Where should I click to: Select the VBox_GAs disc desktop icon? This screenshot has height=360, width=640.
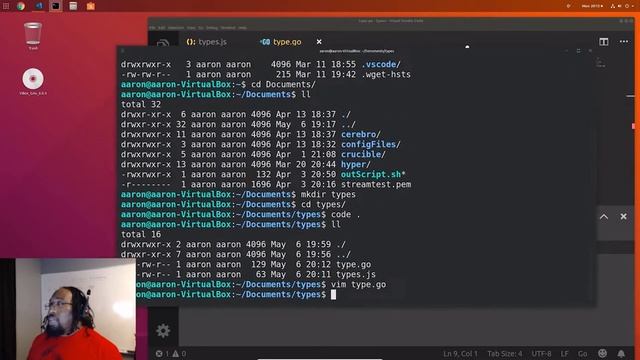33,82
